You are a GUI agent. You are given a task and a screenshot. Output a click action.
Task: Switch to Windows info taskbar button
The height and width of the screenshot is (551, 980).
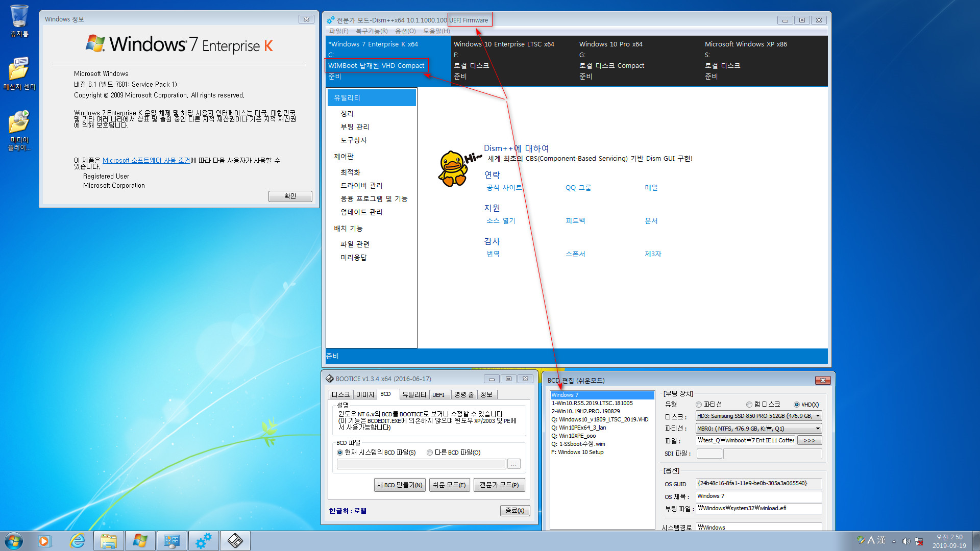[140, 541]
